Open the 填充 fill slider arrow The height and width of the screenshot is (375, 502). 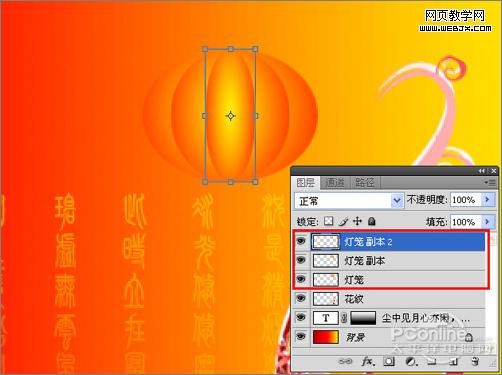[488, 222]
